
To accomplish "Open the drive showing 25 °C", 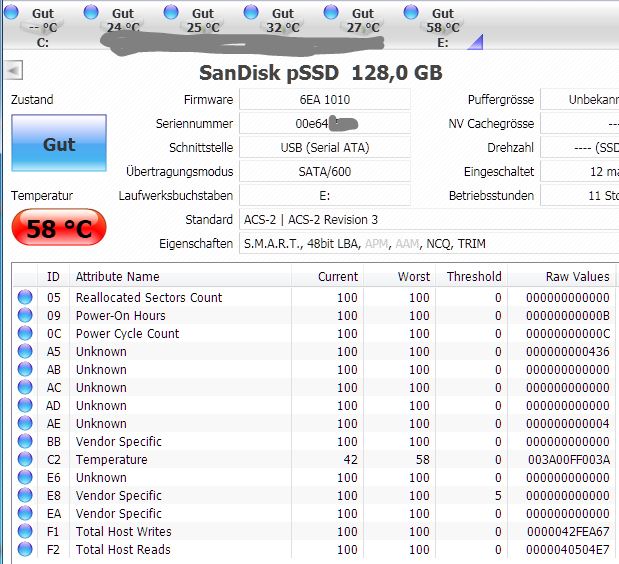I will 203,21.
